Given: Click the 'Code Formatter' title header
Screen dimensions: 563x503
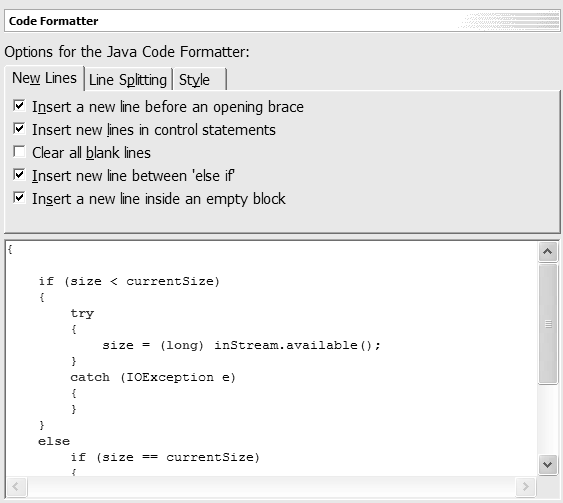Looking at the screenshot, I should tap(53, 21).
